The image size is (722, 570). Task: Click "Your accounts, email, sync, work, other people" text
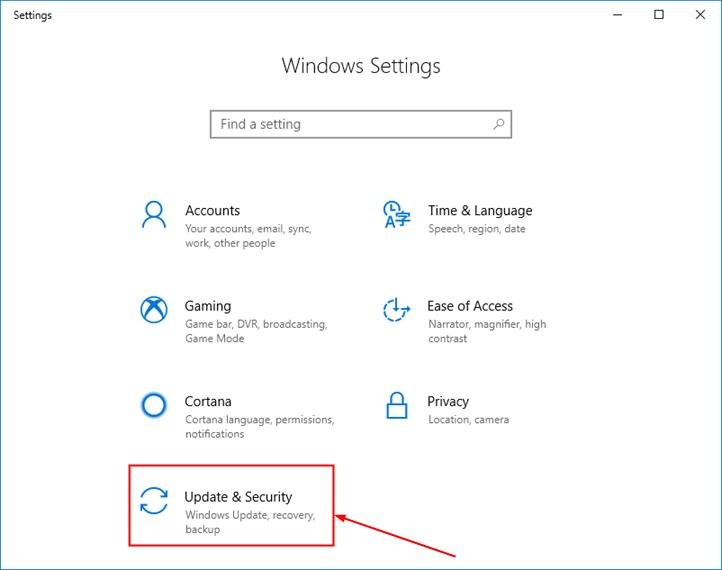(249, 236)
